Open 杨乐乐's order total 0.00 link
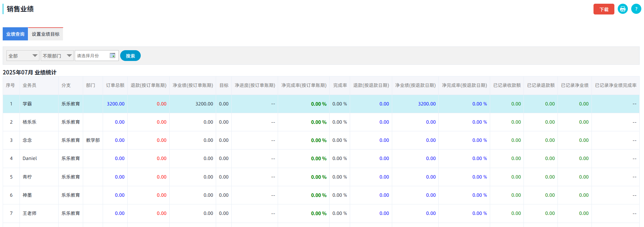Viewport: 644px width, 227px height. coord(120,122)
